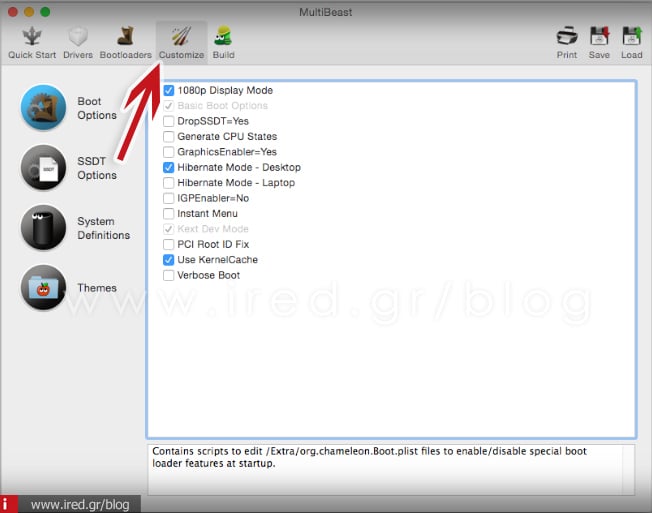Close the MultiBeast window with red button
The height and width of the screenshot is (513, 652).
click(x=13, y=12)
